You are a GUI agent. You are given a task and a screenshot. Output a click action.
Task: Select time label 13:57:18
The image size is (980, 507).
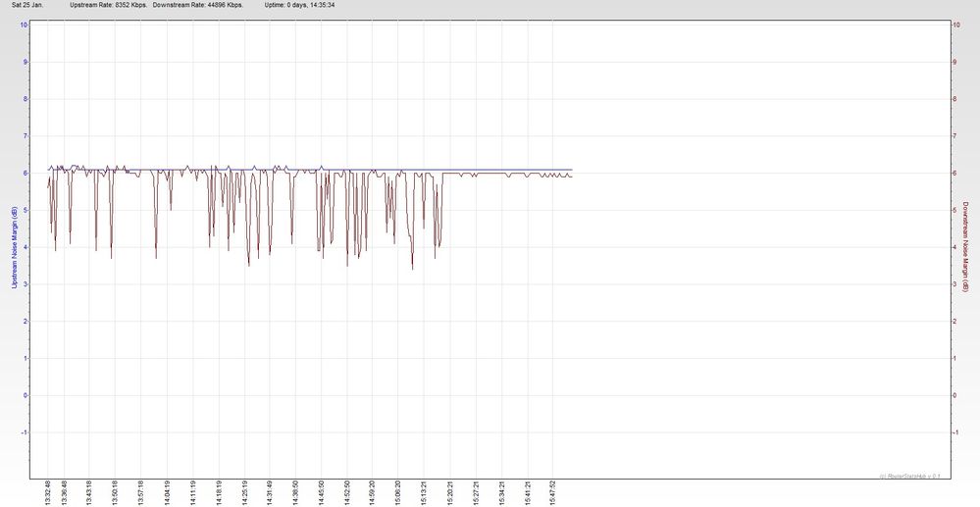(x=140, y=492)
